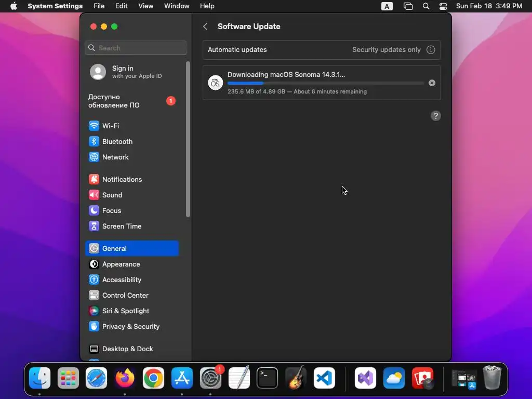Open Wi-Fi settings in sidebar
Viewport: 532px width, 399px height.
click(132, 126)
